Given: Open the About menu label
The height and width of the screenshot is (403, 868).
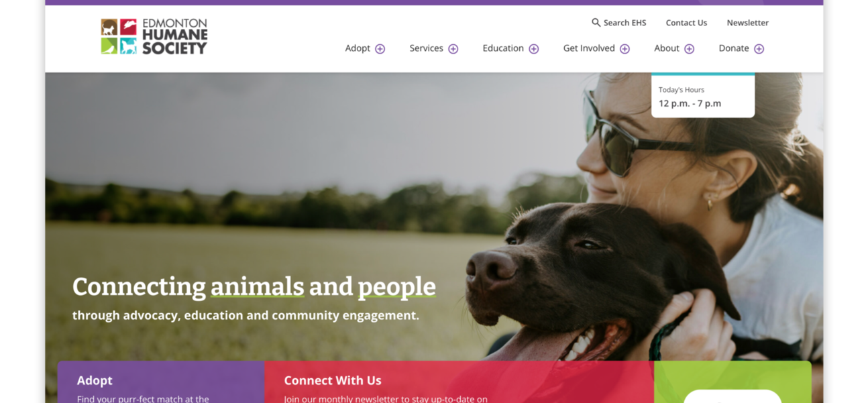Looking at the screenshot, I should pyautogui.click(x=667, y=48).
